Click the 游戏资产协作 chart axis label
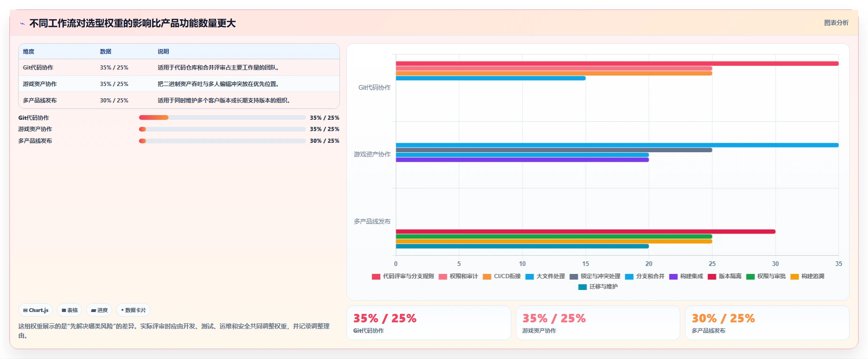Viewport: 868px width, 359px height. pos(372,154)
